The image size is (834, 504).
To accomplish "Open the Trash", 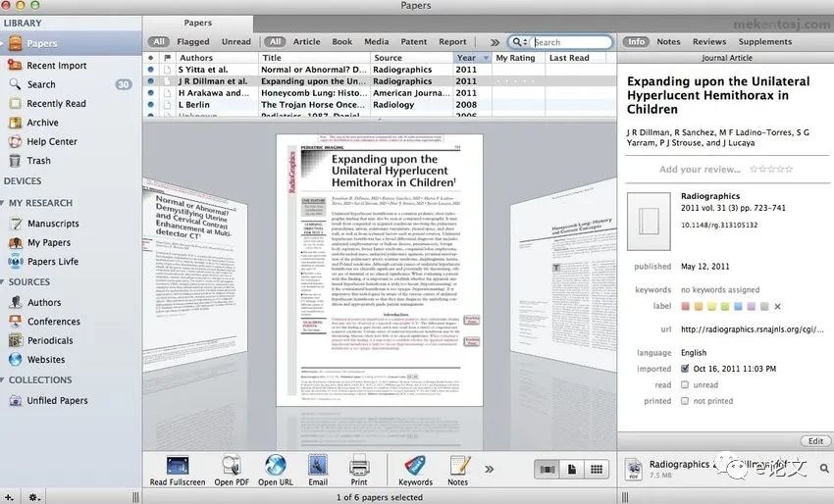I will (x=39, y=161).
